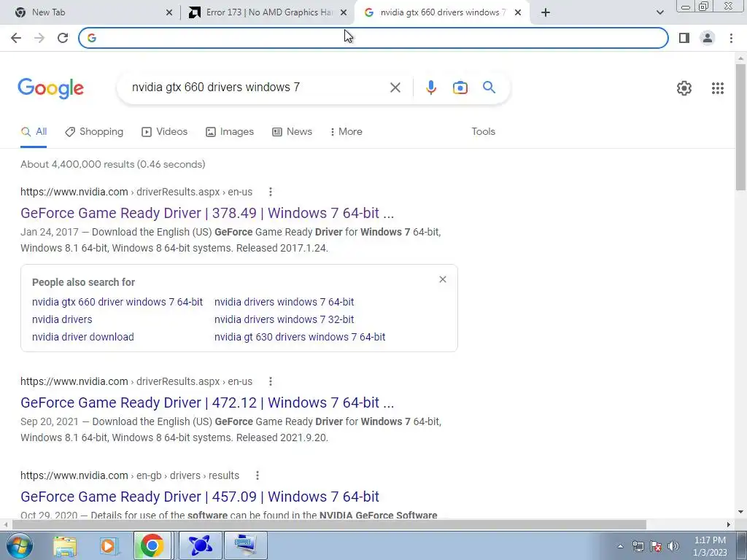Open Google search settings gear
The width and height of the screenshot is (747, 560).
[x=684, y=88]
